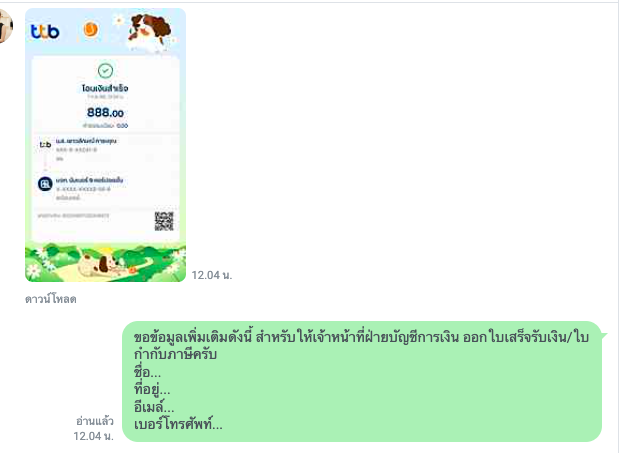This screenshot has height=453, width=619.
Task: Download the slip via ดาวน์โหลด link
Action: (51, 299)
